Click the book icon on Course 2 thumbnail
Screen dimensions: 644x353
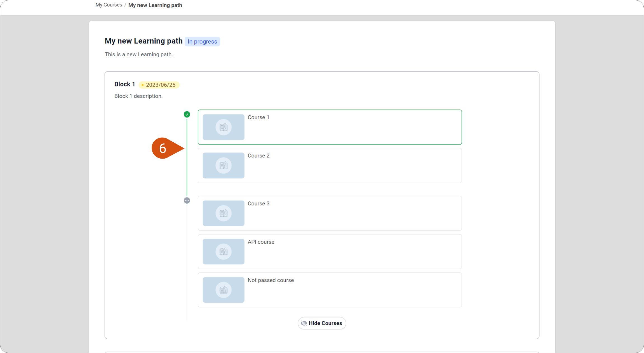(x=223, y=165)
